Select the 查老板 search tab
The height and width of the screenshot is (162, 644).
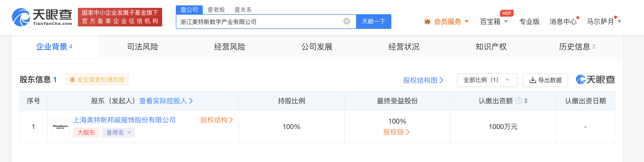click(216, 10)
